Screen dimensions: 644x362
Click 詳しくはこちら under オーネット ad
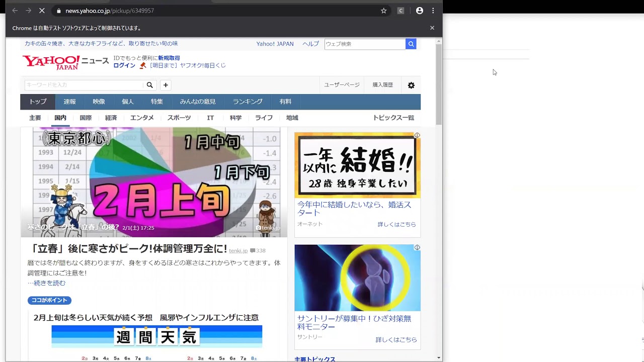click(397, 224)
